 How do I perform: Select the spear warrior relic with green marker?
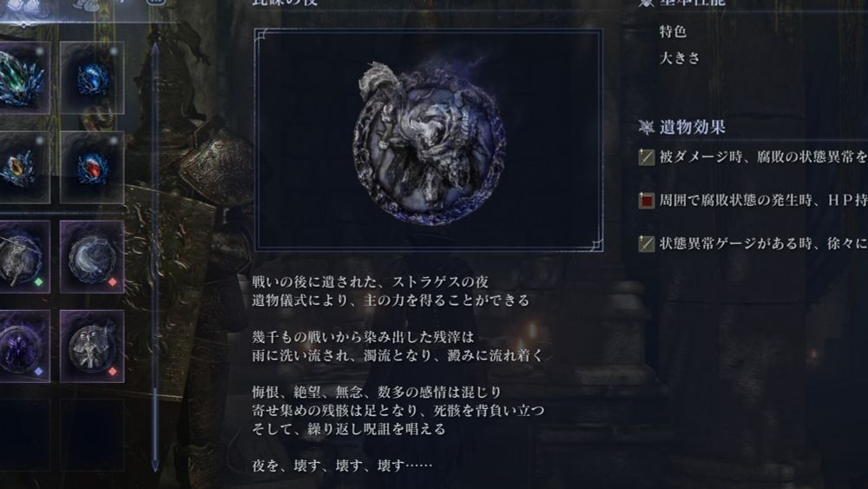click(x=23, y=256)
